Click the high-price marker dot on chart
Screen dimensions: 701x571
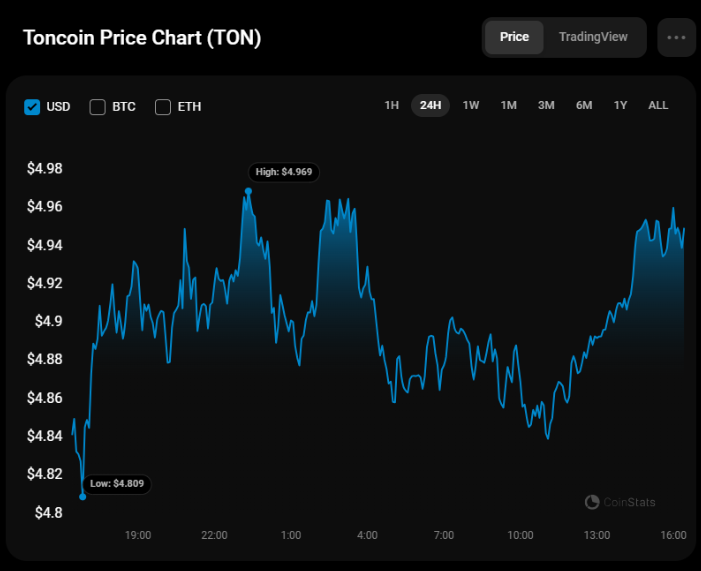point(249,191)
